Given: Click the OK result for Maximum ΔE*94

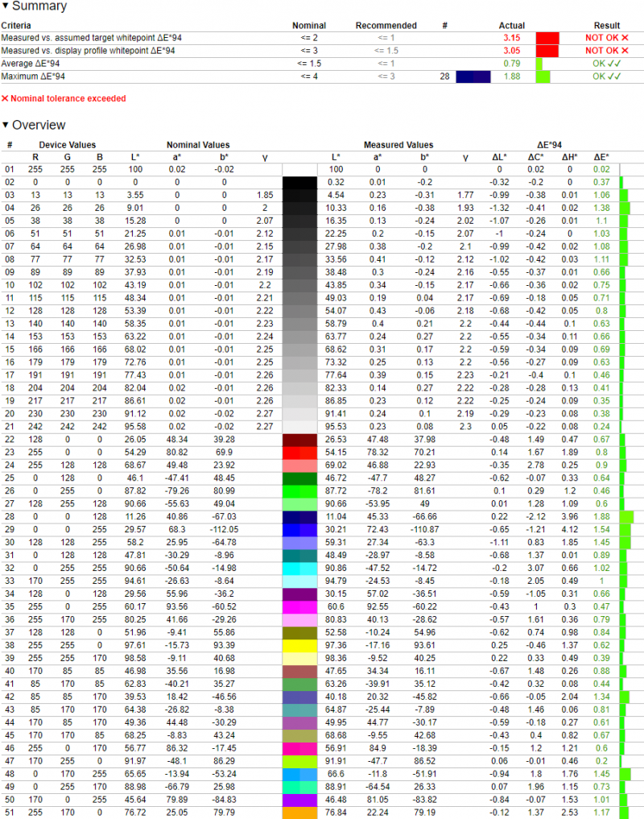Looking at the screenshot, I should coord(606,77).
